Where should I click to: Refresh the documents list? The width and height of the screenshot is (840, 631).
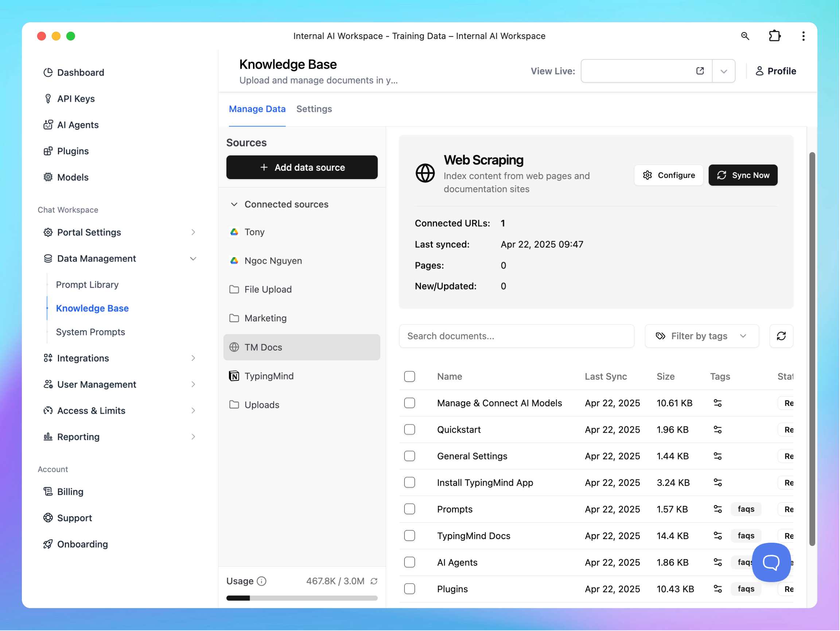click(x=781, y=336)
